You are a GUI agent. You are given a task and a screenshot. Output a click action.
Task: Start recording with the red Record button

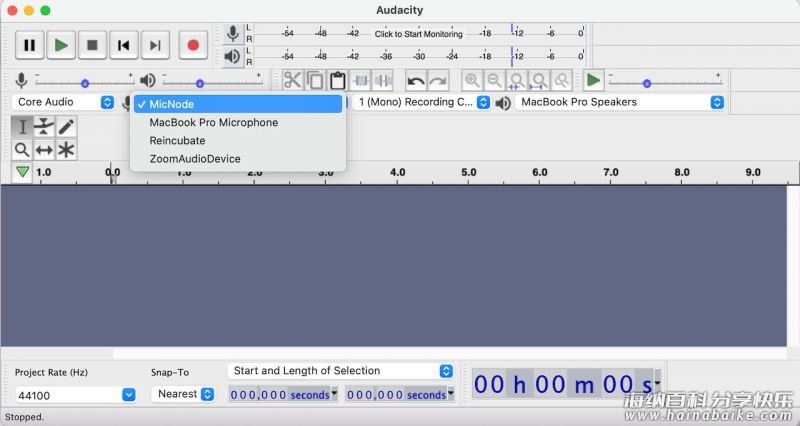tap(193, 45)
